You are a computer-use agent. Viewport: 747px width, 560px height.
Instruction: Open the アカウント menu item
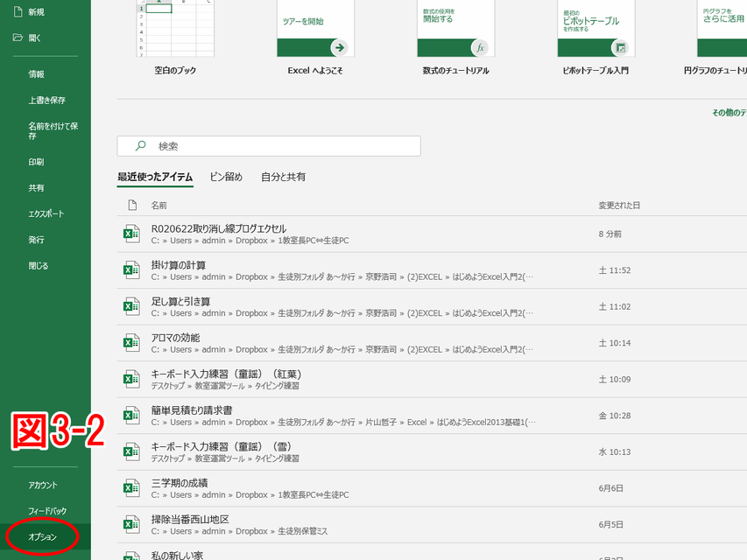pos(42,485)
